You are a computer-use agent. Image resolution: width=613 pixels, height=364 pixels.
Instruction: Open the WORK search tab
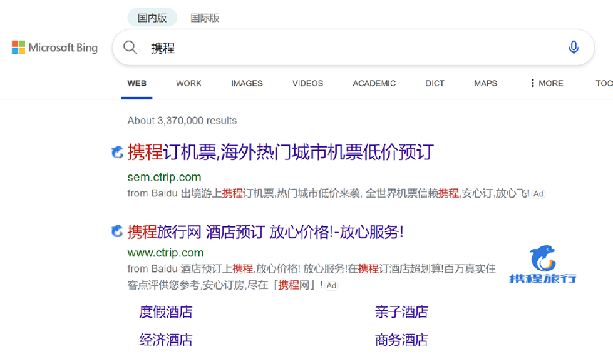188,83
